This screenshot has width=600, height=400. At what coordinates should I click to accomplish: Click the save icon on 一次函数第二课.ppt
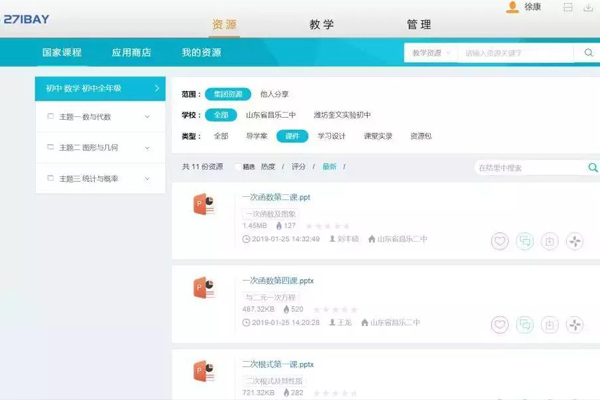pos(549,241)
